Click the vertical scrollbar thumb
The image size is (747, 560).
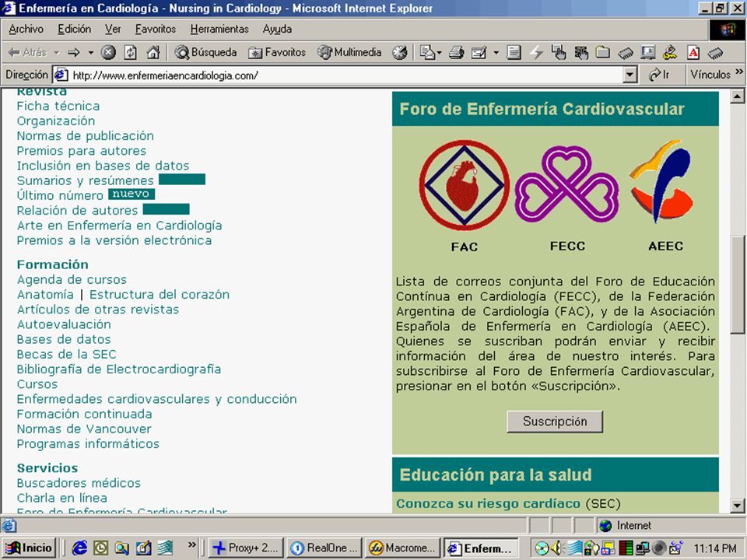coord(737,284)
